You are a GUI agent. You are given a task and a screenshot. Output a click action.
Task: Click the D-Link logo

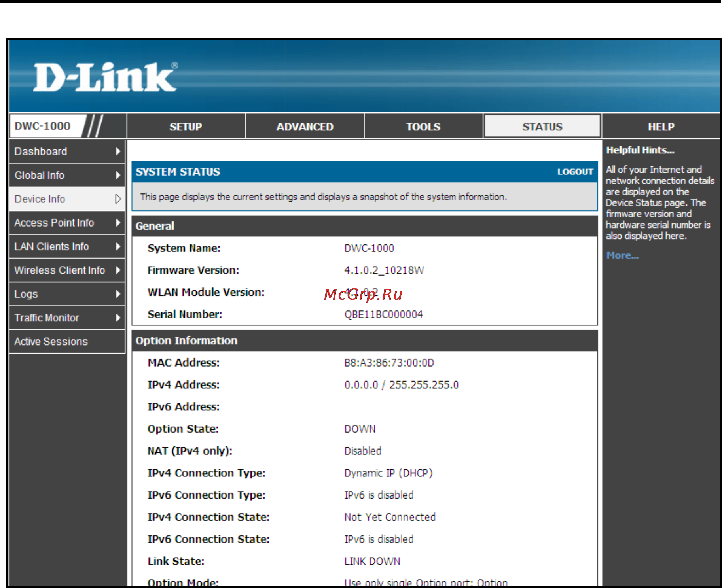(x=105, y=77)
